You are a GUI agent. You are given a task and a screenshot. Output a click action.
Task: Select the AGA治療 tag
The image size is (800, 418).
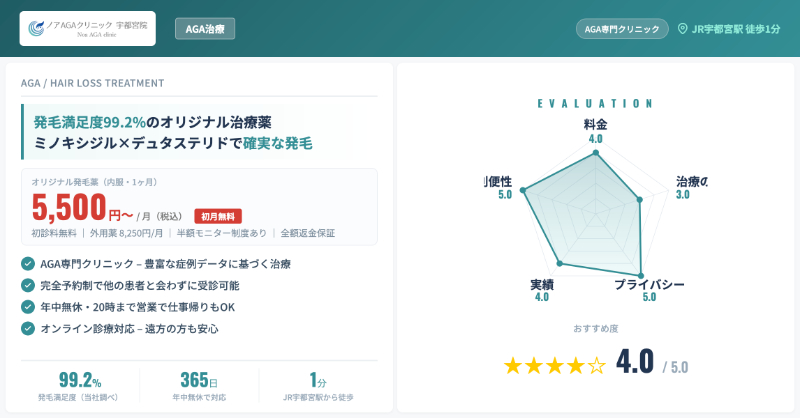pyautogui.click(x=205, y=29)
